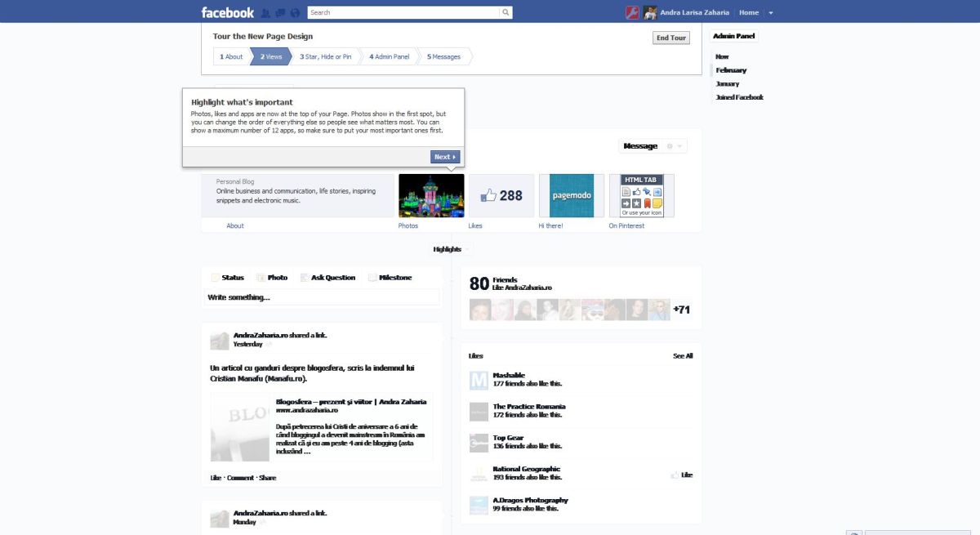
Task: Open the Likes thumbs-up tile showing 288
Action: (501, 196)
